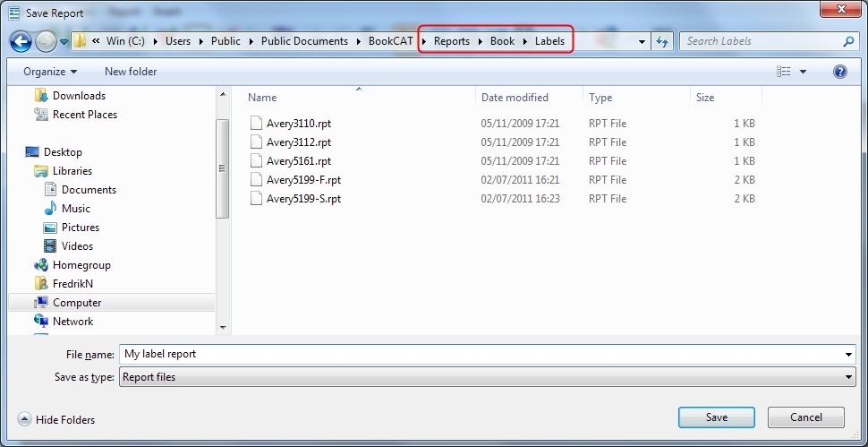Viewport: 868px width, 447px height.
Task: Click the magnifier search icon
Action: coord(848,41)
